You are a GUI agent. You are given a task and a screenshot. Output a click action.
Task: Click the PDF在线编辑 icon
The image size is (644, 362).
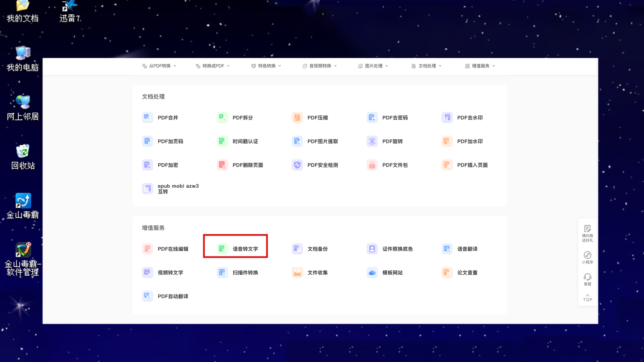click(x=148, y=249)
